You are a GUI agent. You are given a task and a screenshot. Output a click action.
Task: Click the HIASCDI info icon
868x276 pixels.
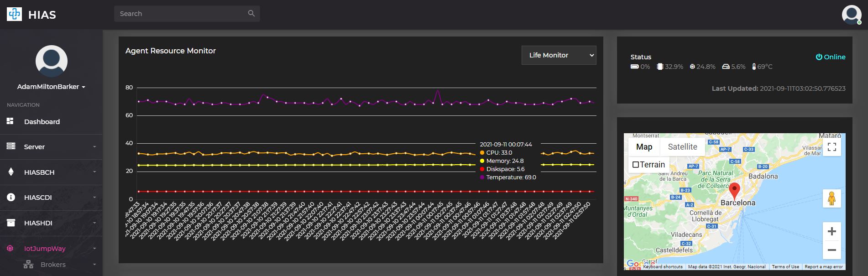click(x=11, y=198)
